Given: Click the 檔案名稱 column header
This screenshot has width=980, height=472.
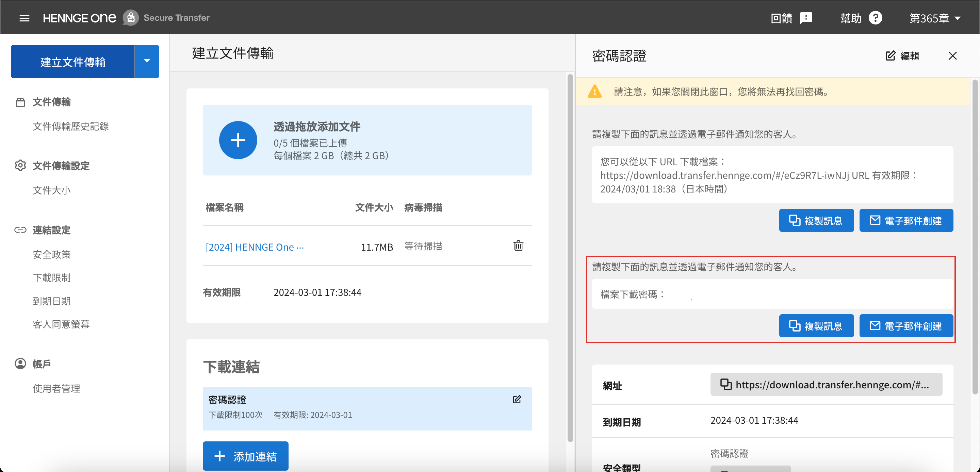Looking at the screenshot, I should pyautogui.click(x=225, y=207).
